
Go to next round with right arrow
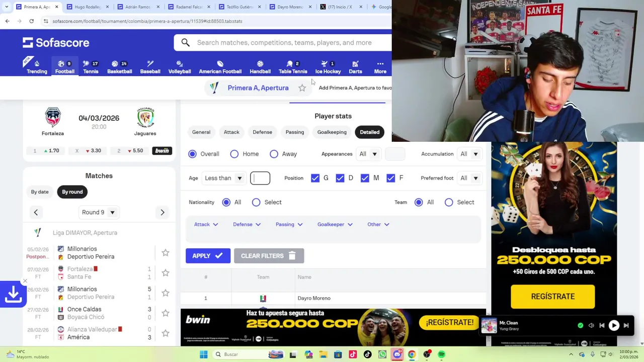(x=162, y=212)
